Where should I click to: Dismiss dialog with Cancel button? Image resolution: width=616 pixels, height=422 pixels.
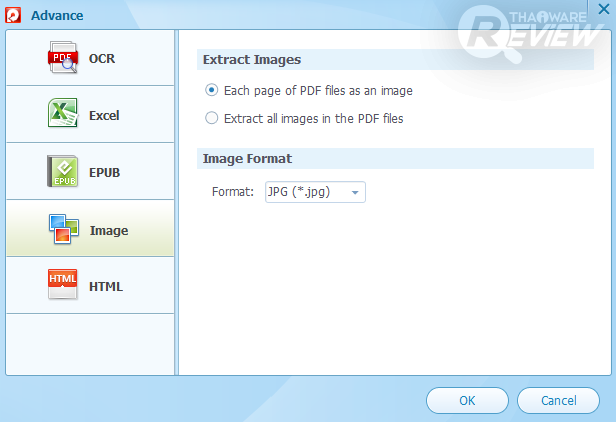(x=558, y=400)
